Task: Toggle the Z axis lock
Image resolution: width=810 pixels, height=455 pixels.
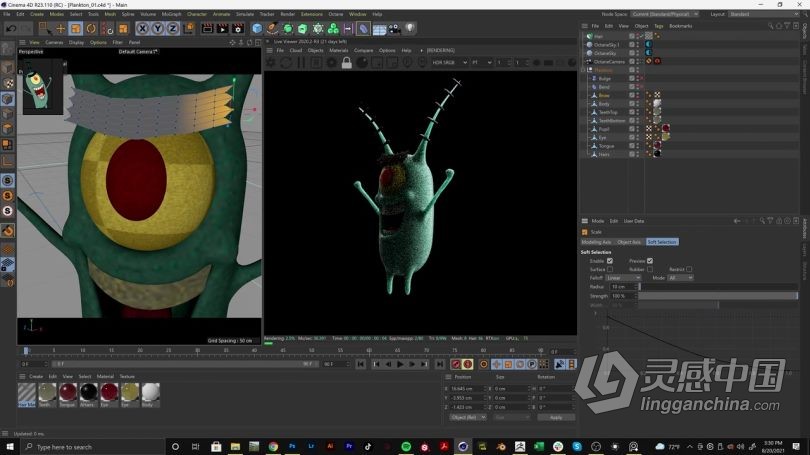Action: tap(173, 29)
